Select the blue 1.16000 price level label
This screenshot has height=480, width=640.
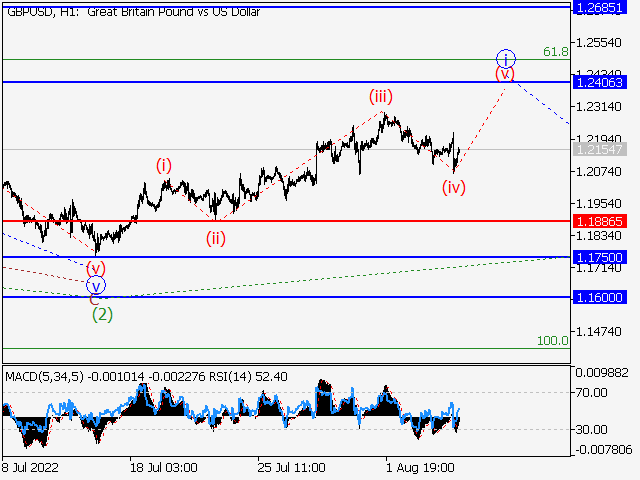pyautogui.click(x=600, y=297)
